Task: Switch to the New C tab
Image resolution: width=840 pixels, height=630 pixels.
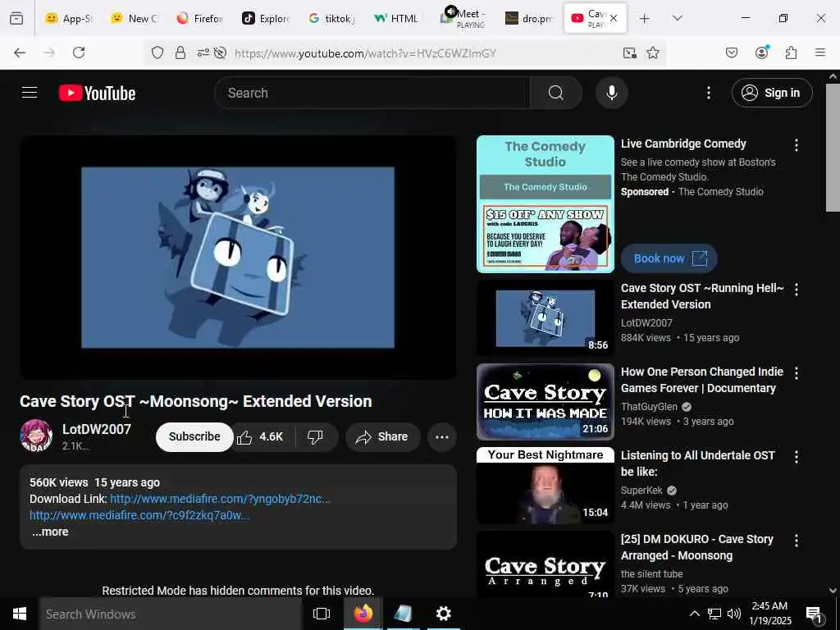Action: 134,19
